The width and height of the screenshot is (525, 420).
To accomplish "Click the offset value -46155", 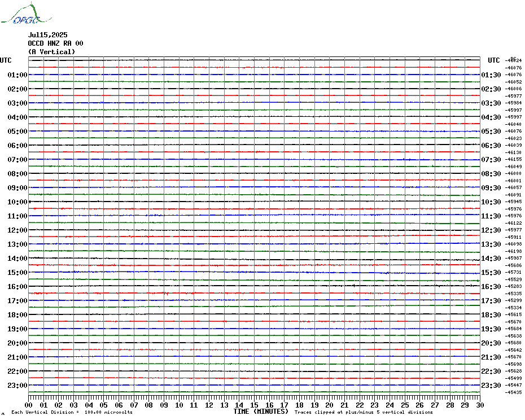I will pos(513,159).
